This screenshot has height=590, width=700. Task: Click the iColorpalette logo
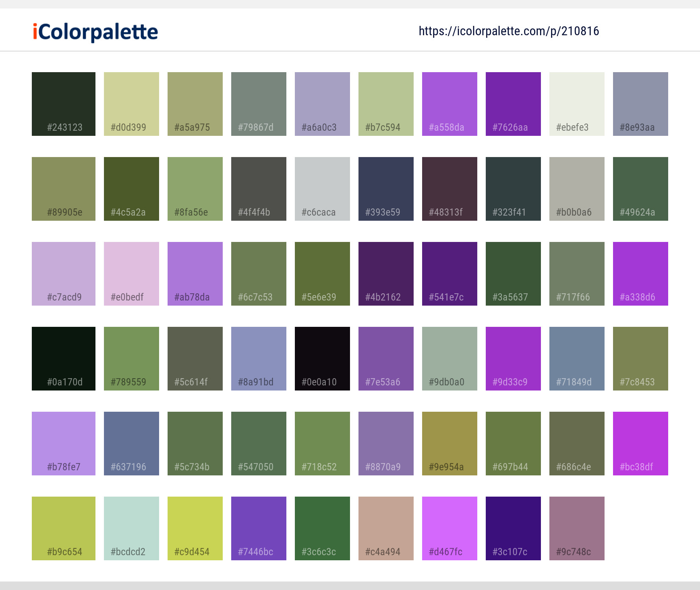pyautogui.click(x=94, y=31)
